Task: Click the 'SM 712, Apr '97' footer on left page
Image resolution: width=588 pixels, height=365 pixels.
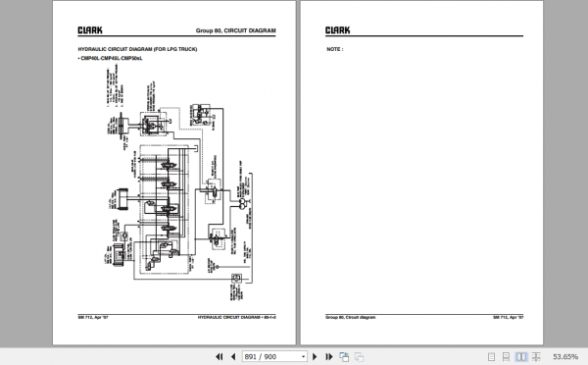Action: click(x=93, y=317)
